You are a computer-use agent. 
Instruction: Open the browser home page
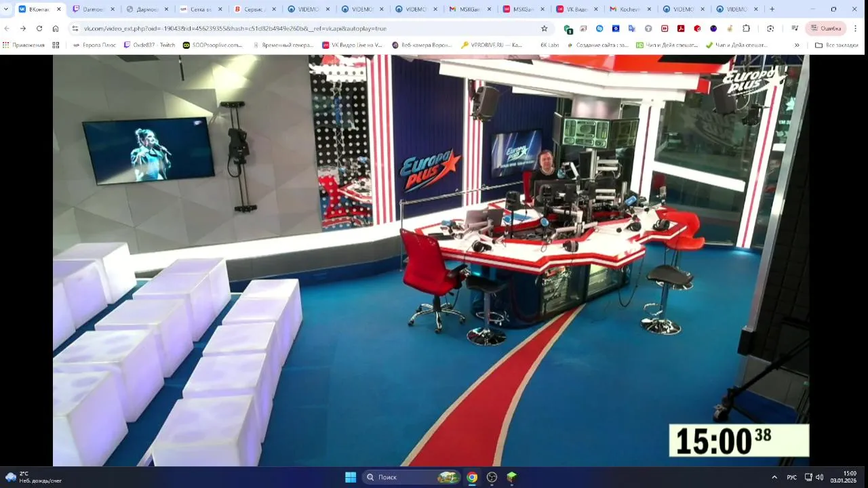pos(56,28)
